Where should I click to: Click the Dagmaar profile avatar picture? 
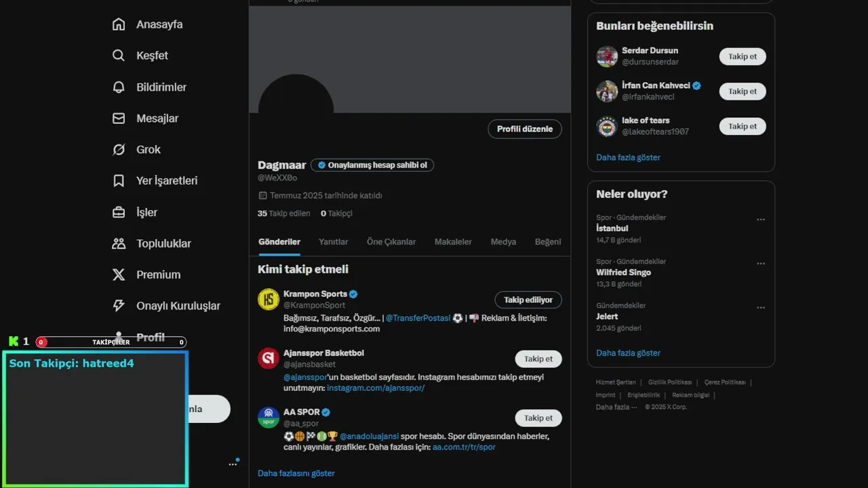pos(296,95)
